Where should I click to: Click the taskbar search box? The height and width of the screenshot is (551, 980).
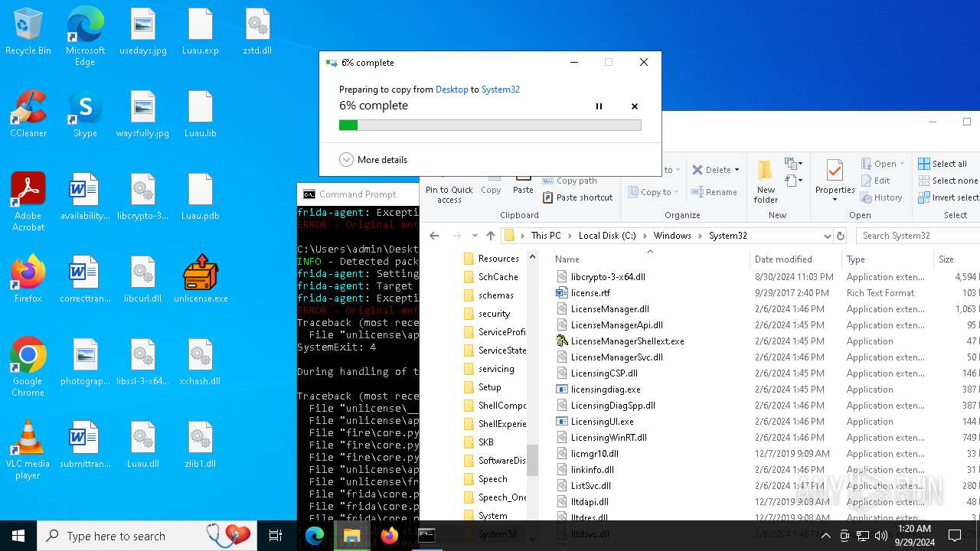(147, 536)
